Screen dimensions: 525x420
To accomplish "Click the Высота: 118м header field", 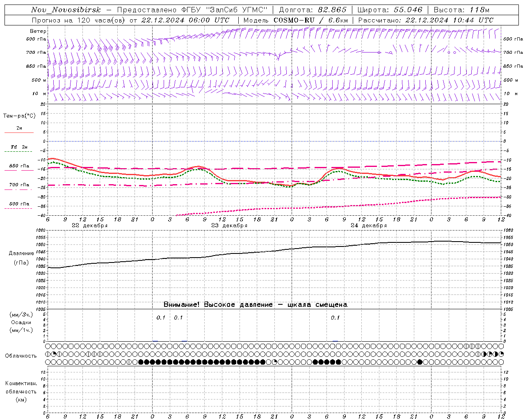I will point(461,10).
